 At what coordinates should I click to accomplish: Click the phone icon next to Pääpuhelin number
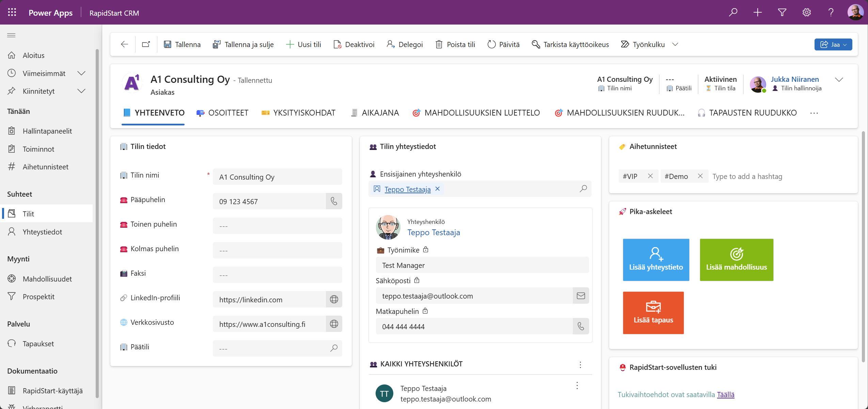coord(334,201)
